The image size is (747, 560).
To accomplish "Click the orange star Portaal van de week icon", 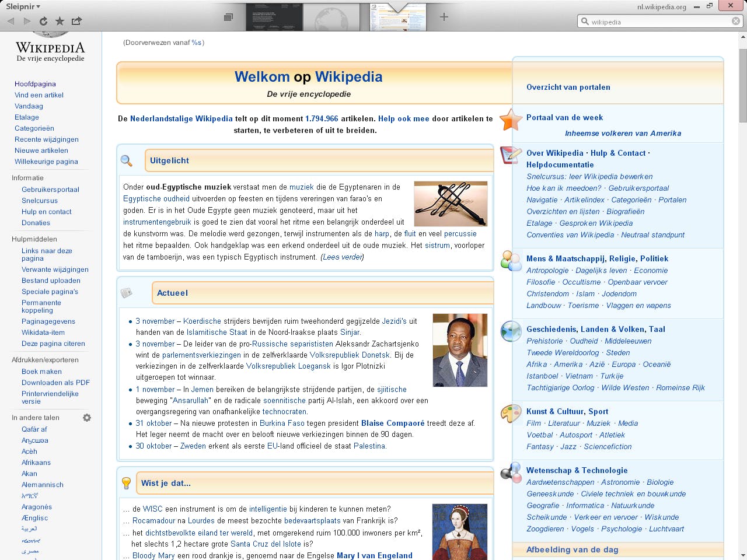I will 511,120.
